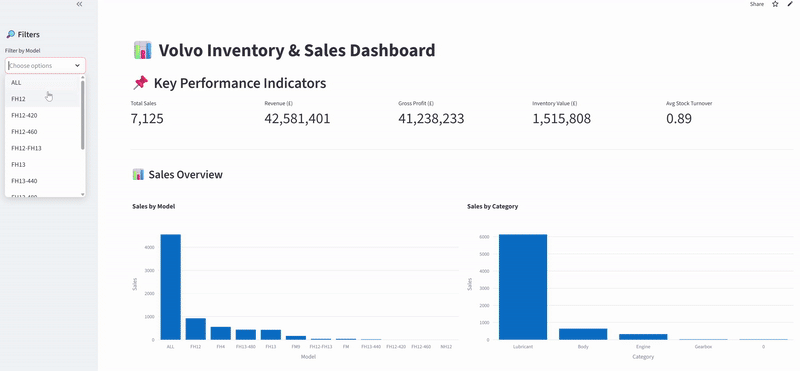The height and width of the screenshot is (371, 800).
Task: Click the dropdown list scroll-up arrow
Action: click(83, 77)
